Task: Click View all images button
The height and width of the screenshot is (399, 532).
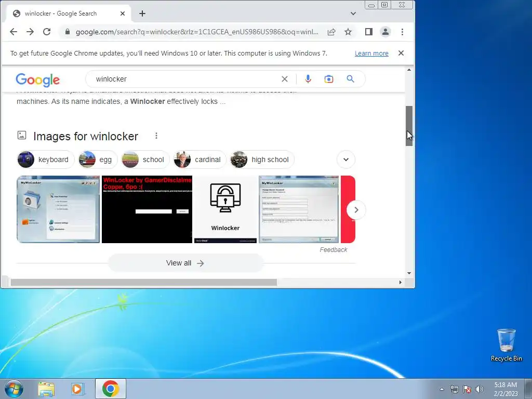Action: point(185,263)
